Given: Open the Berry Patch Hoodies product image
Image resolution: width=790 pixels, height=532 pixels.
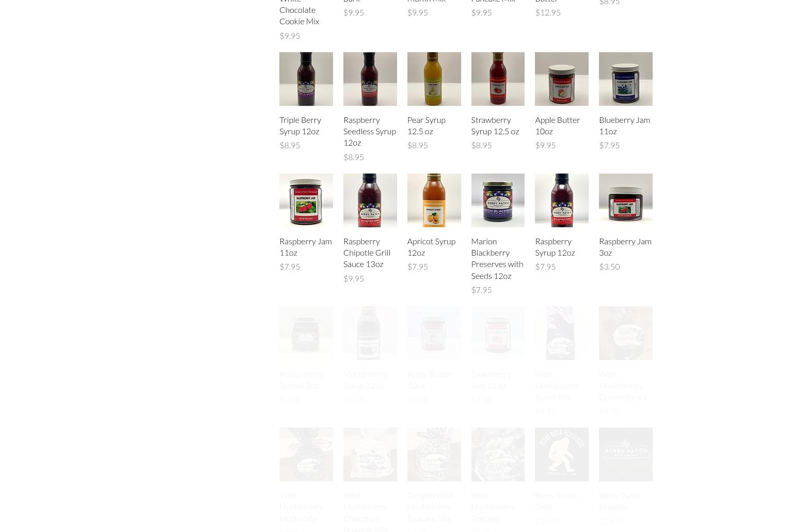Looking at the screenshot, I should tap(626, 454).
